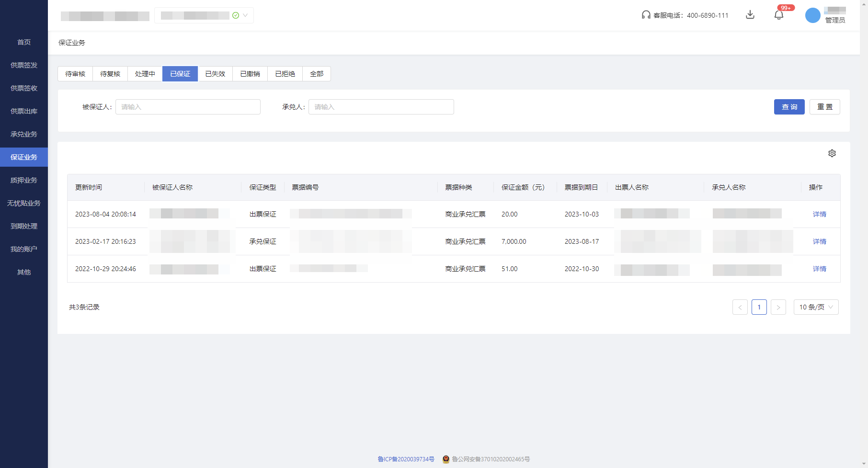Click the 查询 button

click(789, 107)
